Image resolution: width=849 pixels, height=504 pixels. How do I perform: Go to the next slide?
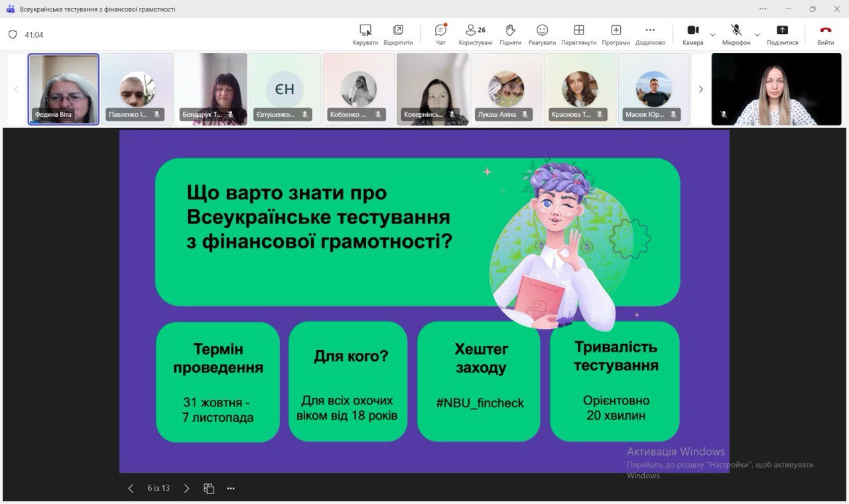[186, 489]
